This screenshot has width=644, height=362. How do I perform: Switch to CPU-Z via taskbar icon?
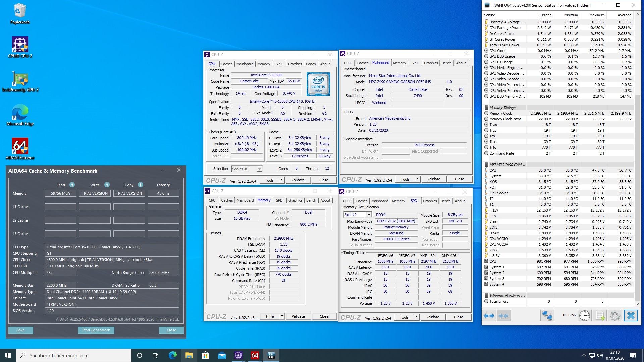(238, 355)
